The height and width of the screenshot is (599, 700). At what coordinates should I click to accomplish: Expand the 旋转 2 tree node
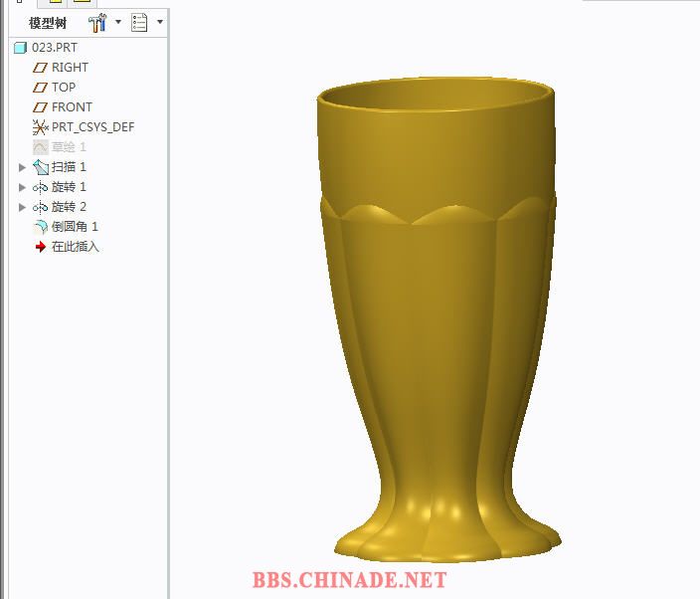[23, 207]
